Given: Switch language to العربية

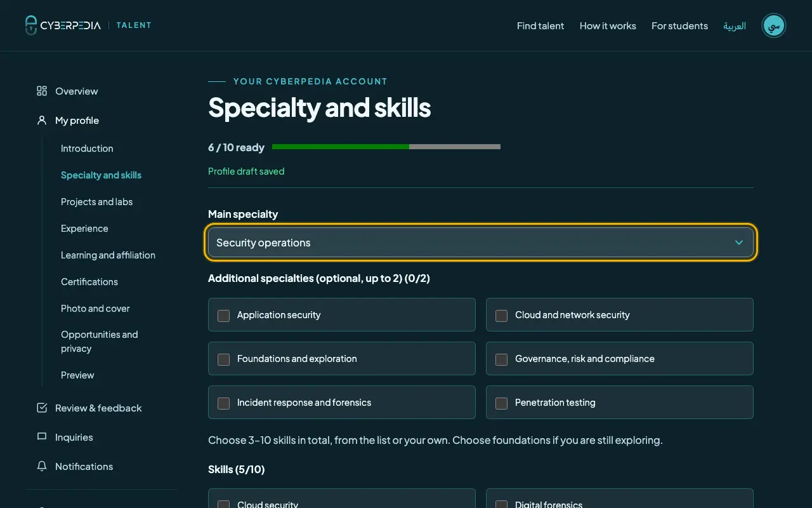Looking at the screenshot, I should [735, 26].
